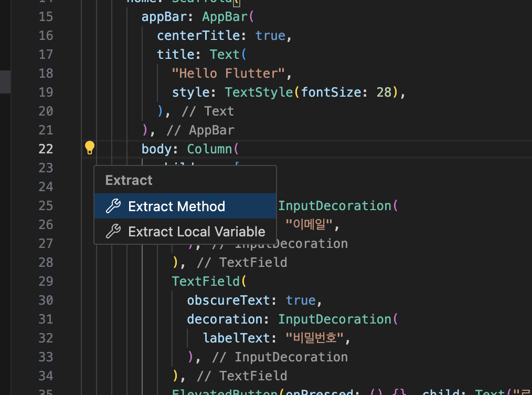Click line number 25 in the gutter
The image size is (532, 395).
coord(46,206)
